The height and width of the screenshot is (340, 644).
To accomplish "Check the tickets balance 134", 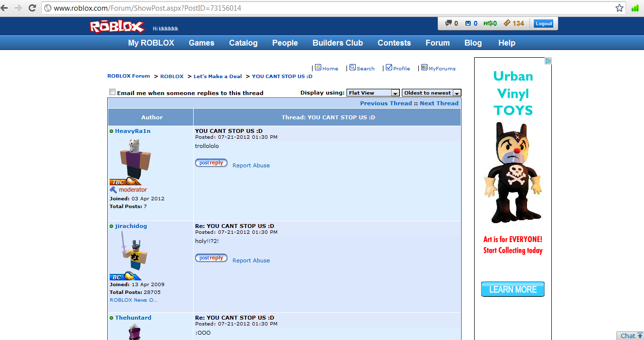I will tap(514, 23).
